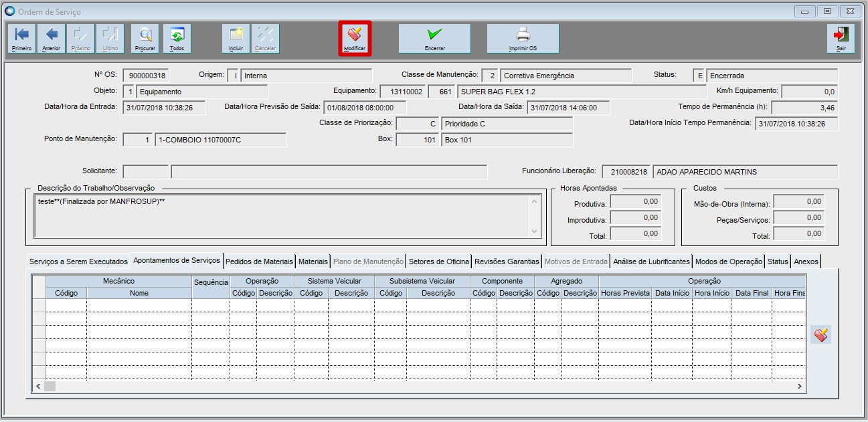Click the Modificar edit icon

(355, 39)
